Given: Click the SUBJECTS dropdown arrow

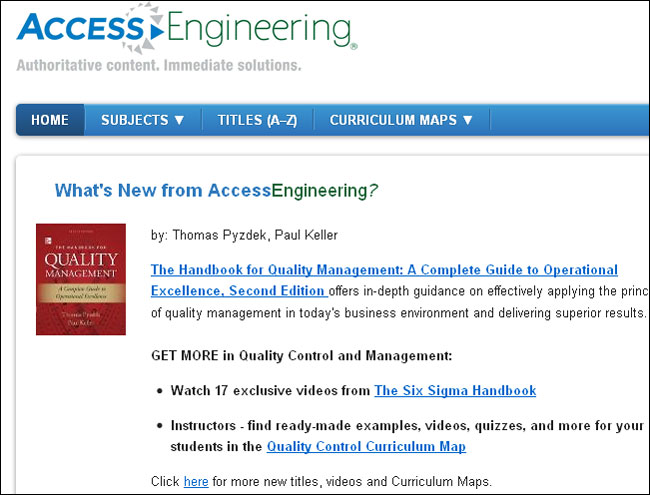Looking at the screenshot, I should coord(179,120).
